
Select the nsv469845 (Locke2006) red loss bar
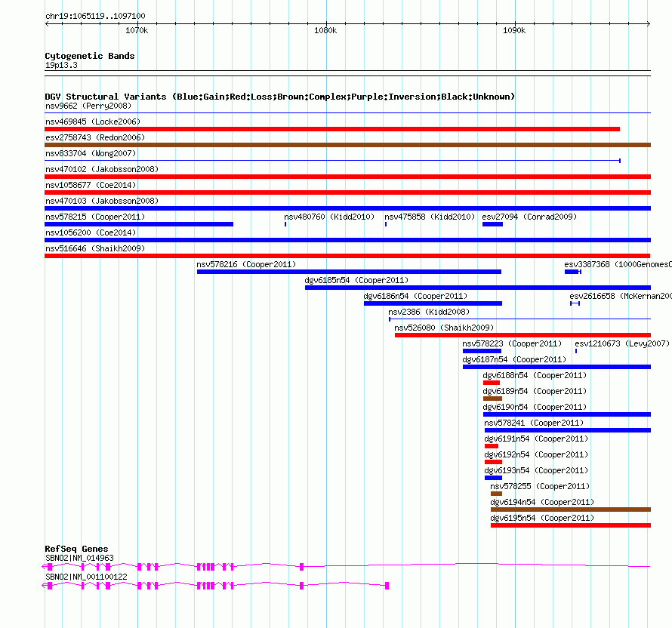(332, 129)
